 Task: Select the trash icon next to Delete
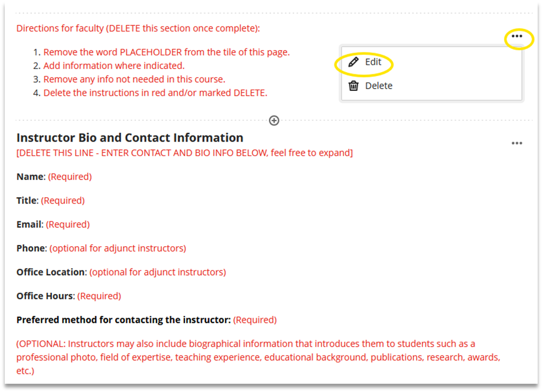pos(353,85)
